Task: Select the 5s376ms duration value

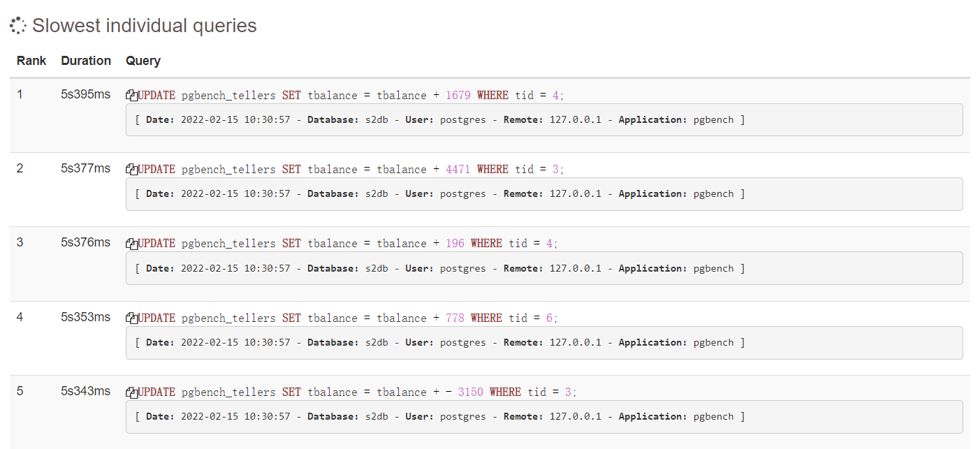Action: click(86, 242)
